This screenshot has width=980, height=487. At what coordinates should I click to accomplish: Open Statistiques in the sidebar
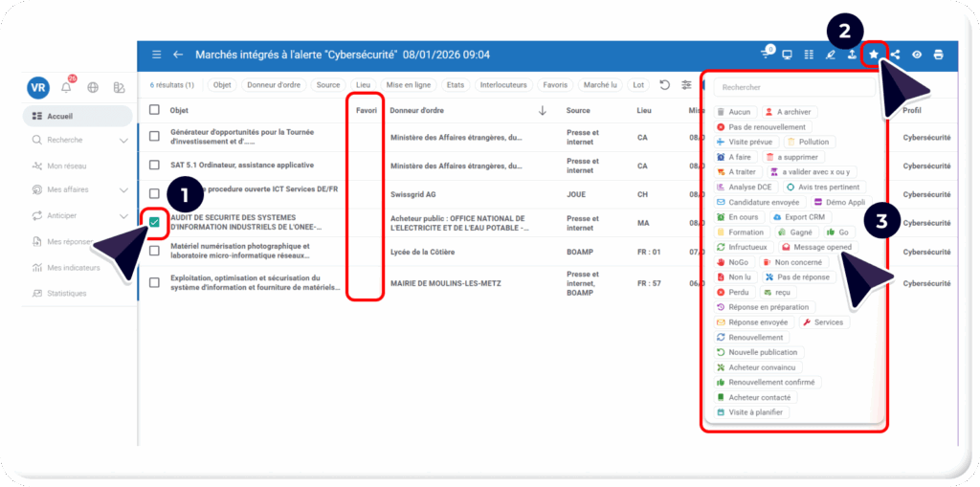pyautogui.click(x=66, y=293)
